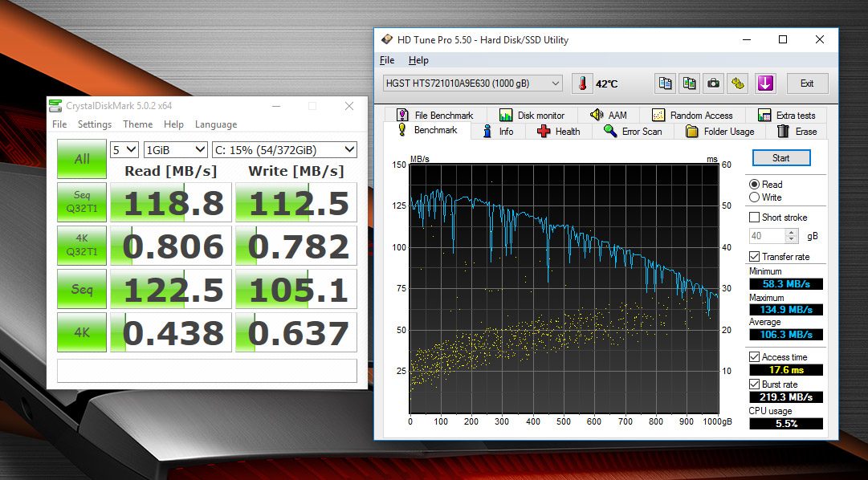The width and height of the screenshot is (868, 480).
Task: Click the thermometer temperature icon in HD Tune
Action: point(582,83)
